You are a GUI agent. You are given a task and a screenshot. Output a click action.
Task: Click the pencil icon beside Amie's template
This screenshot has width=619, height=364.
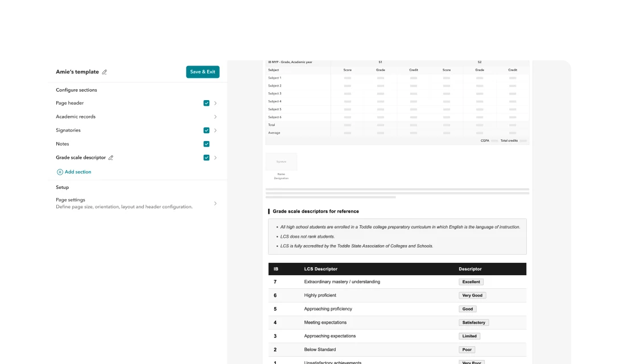click(x=105, y=72)
